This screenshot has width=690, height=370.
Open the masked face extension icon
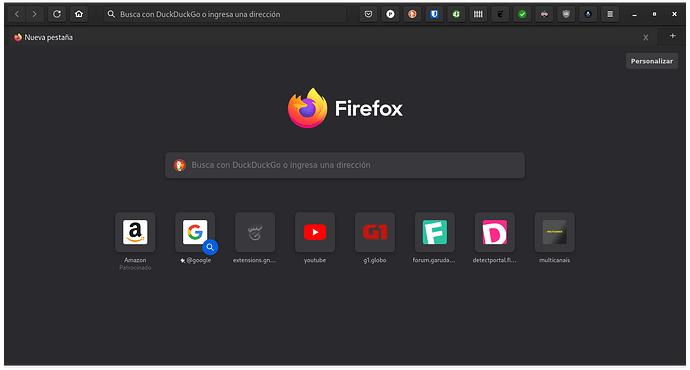point(544,14)
